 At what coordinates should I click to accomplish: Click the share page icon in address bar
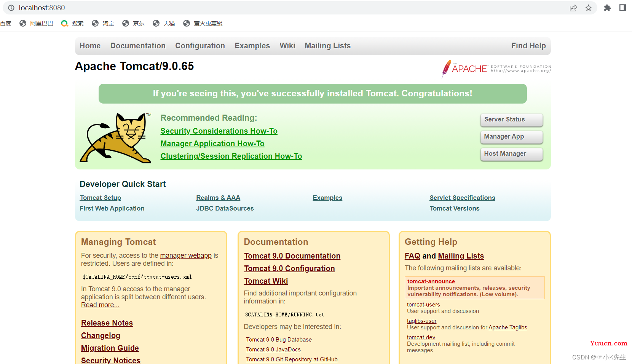pyautogui.click(x=573, y=8)
